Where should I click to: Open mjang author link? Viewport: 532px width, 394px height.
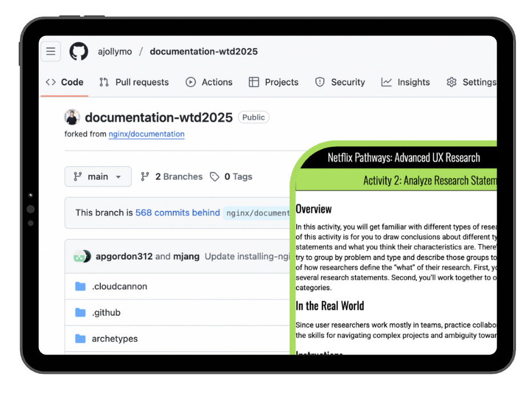(x=186, y=256)
